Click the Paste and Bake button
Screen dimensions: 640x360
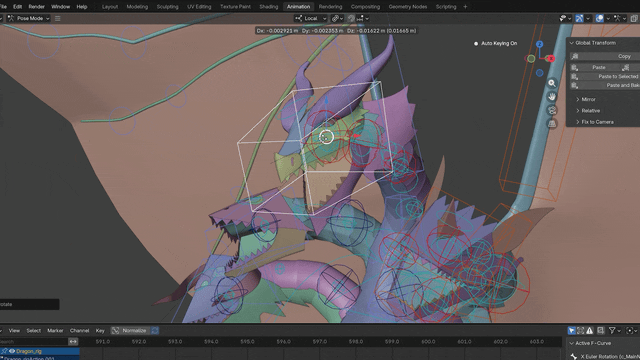(605, 85)
